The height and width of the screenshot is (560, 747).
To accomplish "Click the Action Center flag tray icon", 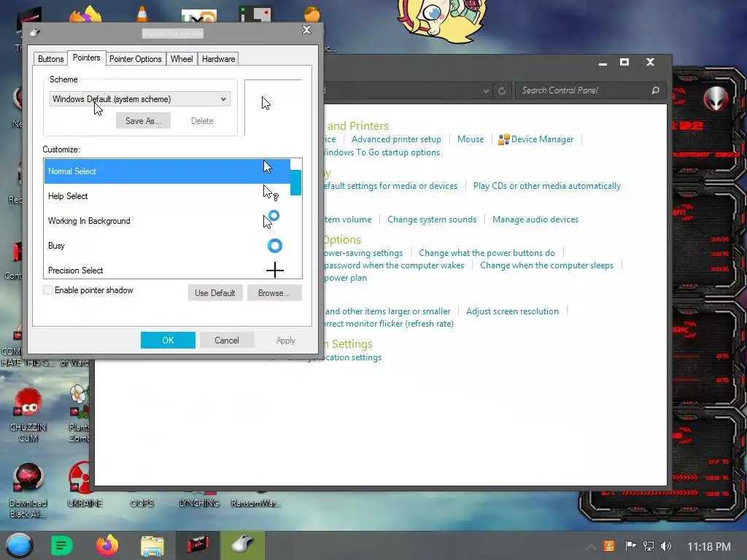I will (630, 545).
